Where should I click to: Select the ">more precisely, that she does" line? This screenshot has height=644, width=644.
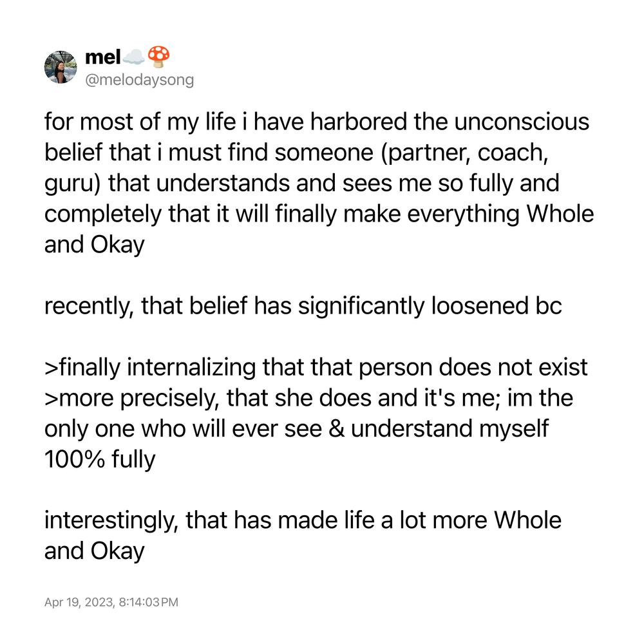[309, 398]
